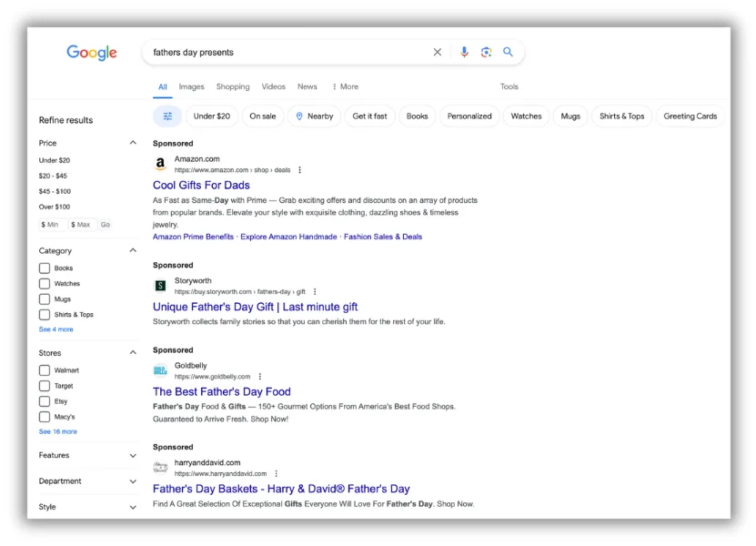
Task: Open the More search tabs menu
Action: click(345, 86)
